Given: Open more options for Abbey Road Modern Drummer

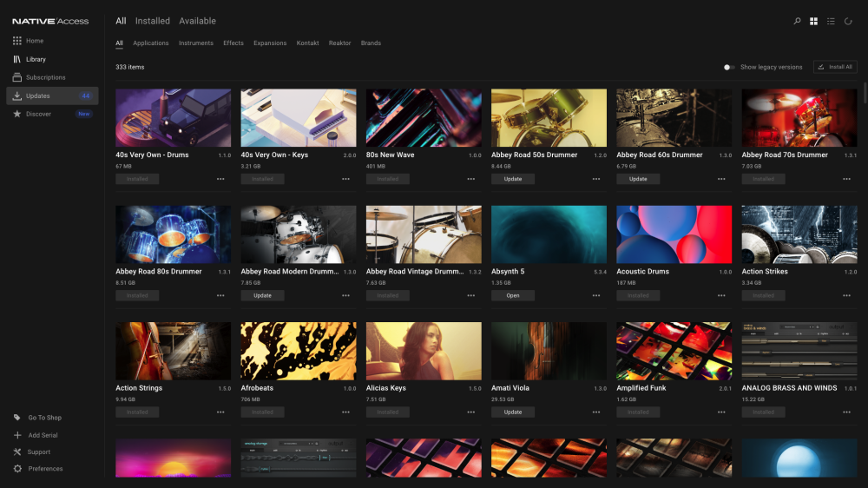Looking at the screenshot, I should 345,296.
